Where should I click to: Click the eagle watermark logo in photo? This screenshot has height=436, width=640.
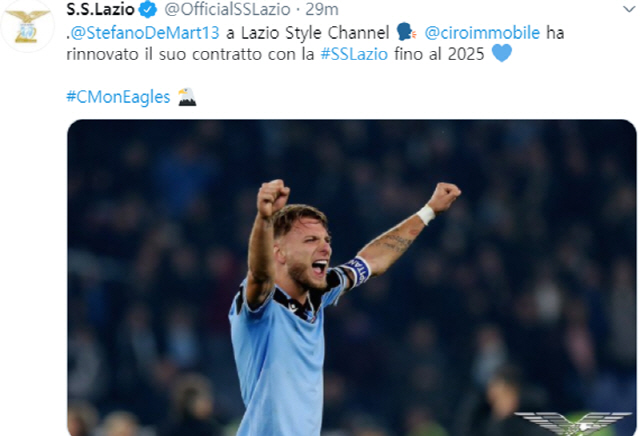(573, 423)
